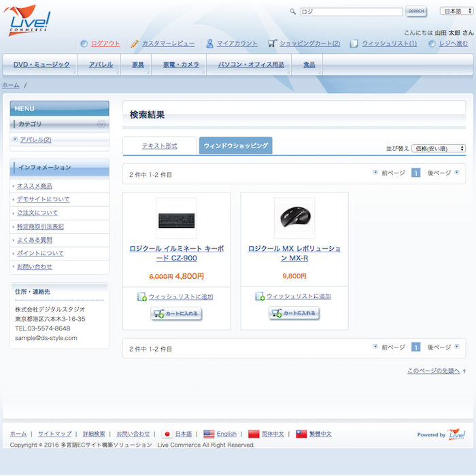Image resolution: width=476 pixels, height=476 pixels.
Task: Click the my account person icon
Action: coord(210,44)
